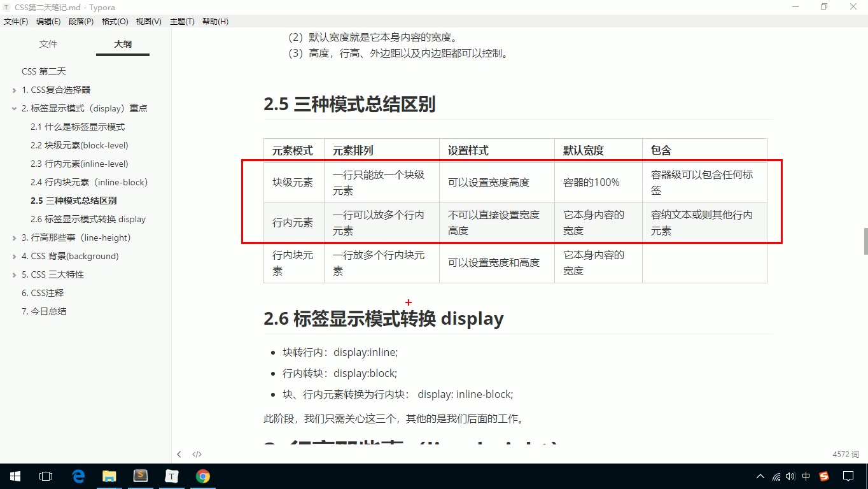Click paragraph starting with '此阶段，我们只需关心这三个'

[393, 418]
